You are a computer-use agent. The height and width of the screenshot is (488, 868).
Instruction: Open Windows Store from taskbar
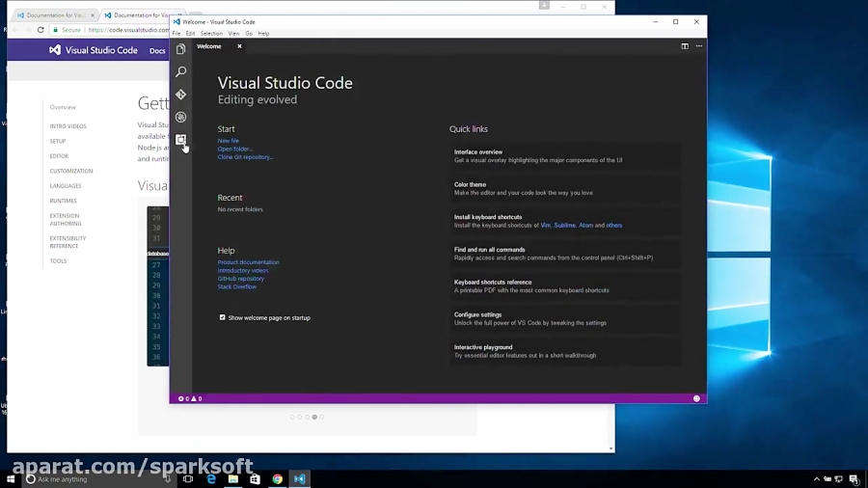click(x=255, y=479)
